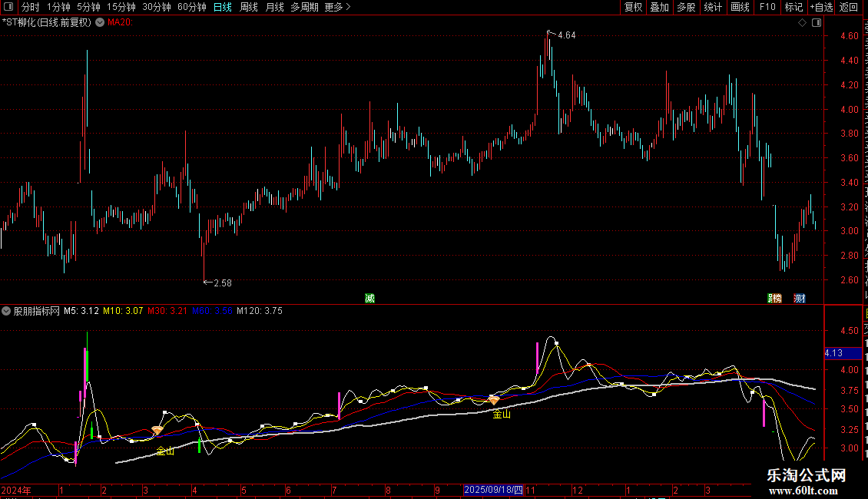
Task: Open the 统计 statistics tool
Action: tap(713, 7)
